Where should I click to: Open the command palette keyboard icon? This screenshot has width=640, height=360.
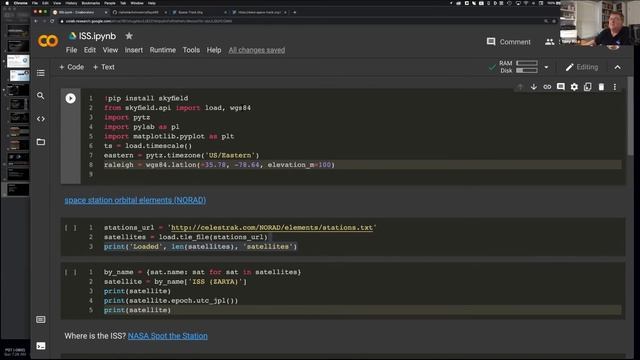click(40, 320)
